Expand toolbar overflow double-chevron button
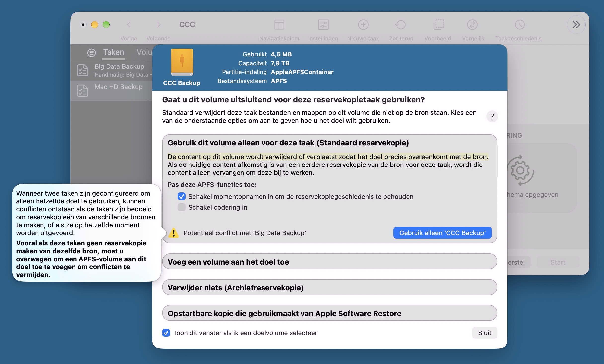Viewport: 604px width, 364px height. click(x=576, y=25)
